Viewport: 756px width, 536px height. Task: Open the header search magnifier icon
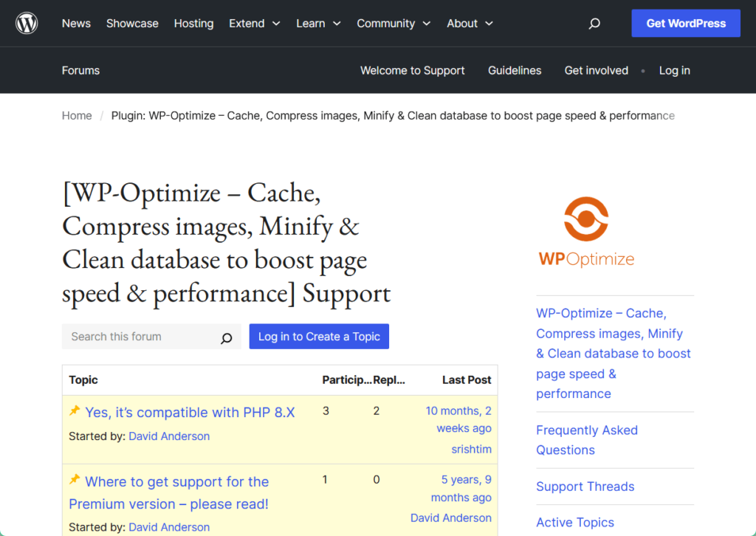[594, 23]
